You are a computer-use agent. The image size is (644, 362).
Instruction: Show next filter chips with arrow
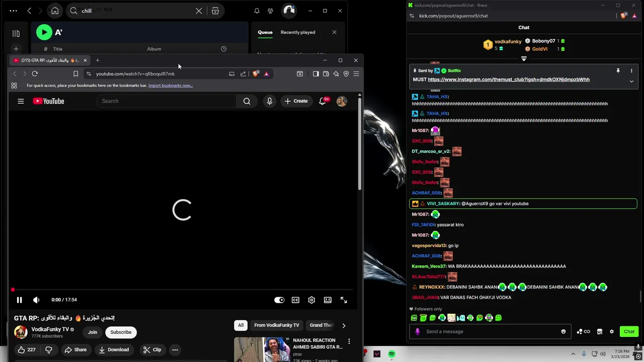pyautogui.click(x=344, y=325)
